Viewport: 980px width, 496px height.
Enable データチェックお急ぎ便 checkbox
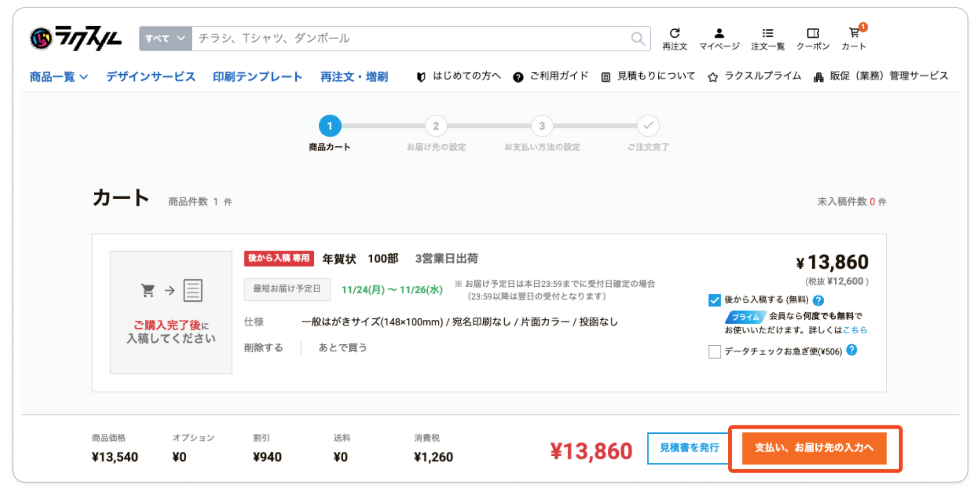click(x=714, y=351)
